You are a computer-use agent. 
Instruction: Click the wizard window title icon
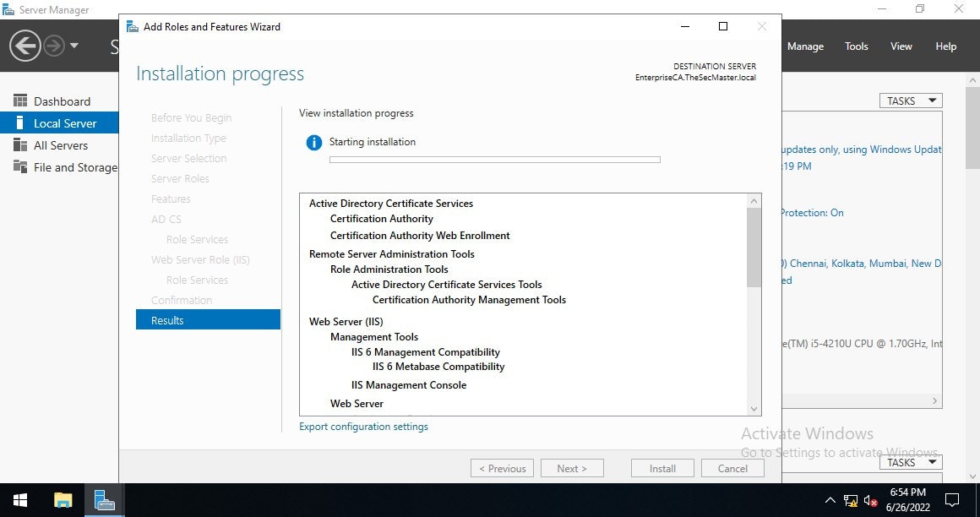coord(132,26)
